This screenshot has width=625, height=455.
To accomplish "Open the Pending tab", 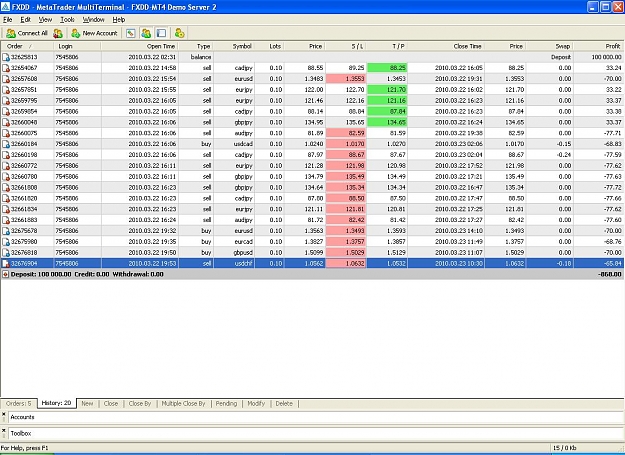I will coord(226,404).
